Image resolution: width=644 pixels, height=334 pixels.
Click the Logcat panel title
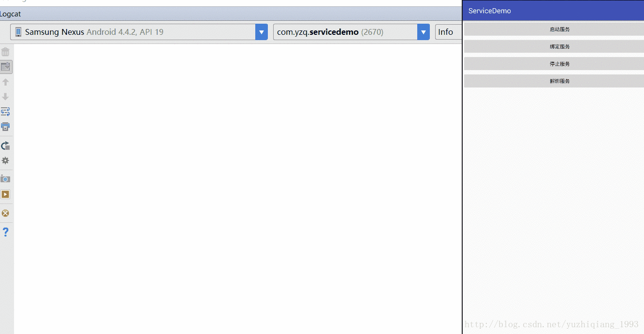point(10,14)
